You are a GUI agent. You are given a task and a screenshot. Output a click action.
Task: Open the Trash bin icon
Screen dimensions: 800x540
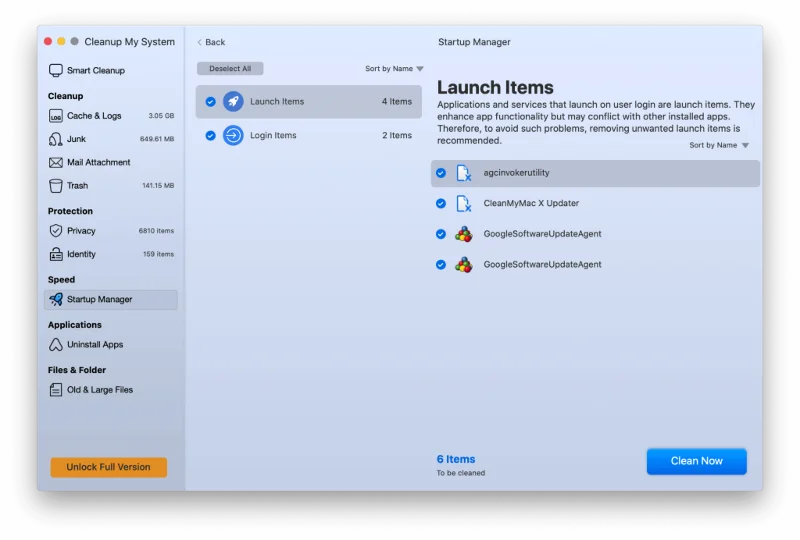click(56, 185)
